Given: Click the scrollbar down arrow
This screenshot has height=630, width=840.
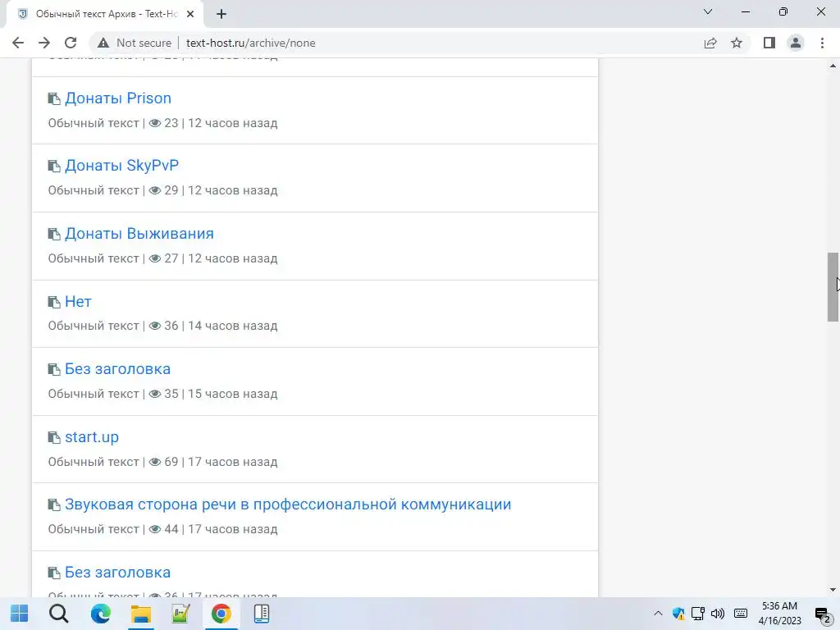Looking at the screenshot, I should [x=833, y=590].
